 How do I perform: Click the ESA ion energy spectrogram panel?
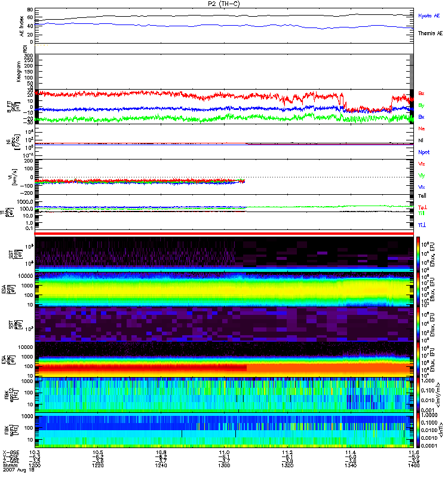pyautogui.click(x=224, y=289)
